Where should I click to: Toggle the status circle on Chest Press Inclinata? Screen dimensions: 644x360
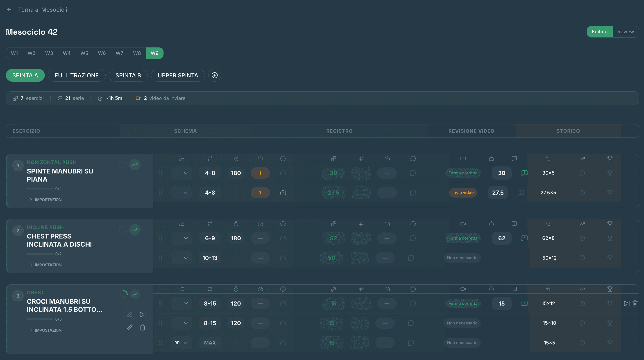point(122,230)
